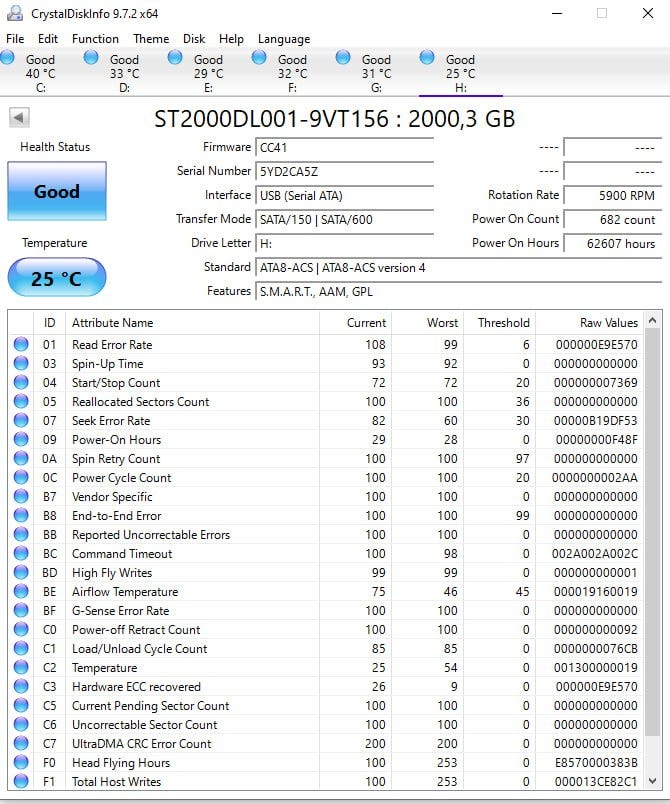Image resolution: width=670 pixels, height=804 pixels.
Task: Click status orb for Airflow Temperature row
Action: (x=21, y=591)
